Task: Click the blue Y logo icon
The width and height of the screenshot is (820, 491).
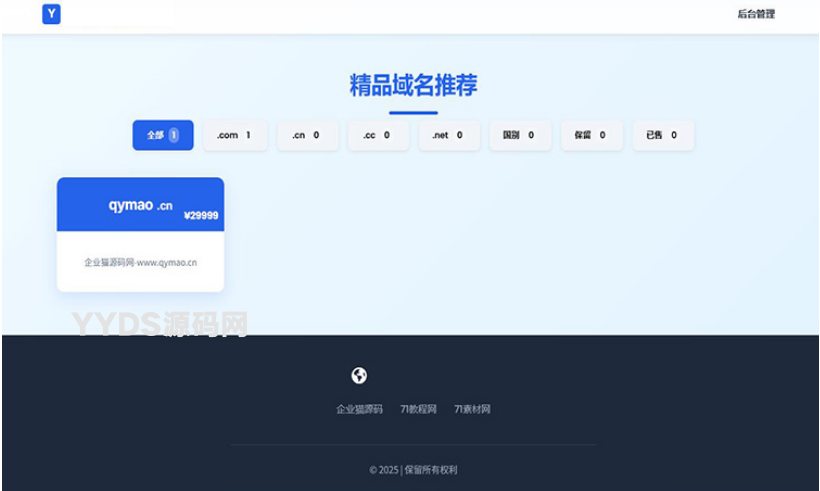Action: (51, 14)
